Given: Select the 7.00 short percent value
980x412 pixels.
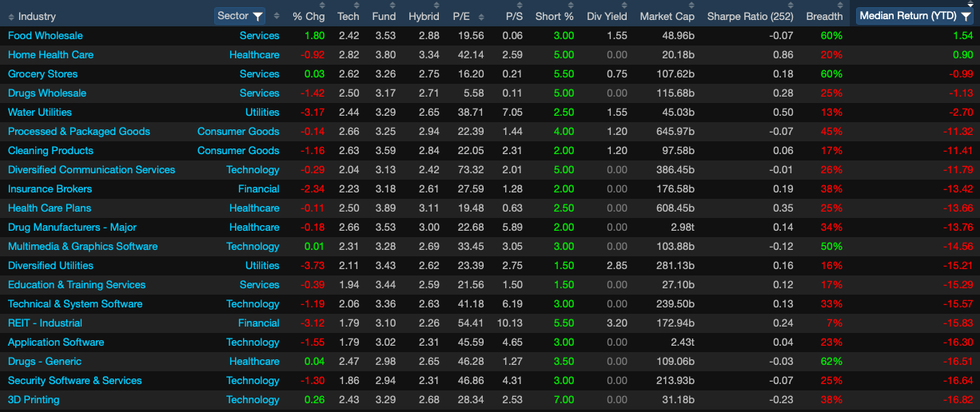Looking at the screenshot, I should [564, 400].
